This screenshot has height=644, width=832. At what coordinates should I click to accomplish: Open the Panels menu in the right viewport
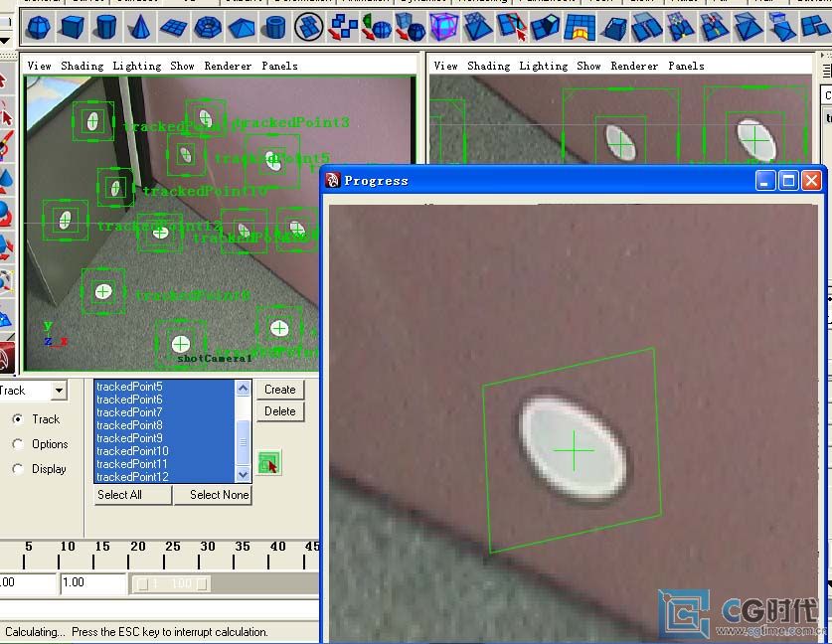click(686, 66)
